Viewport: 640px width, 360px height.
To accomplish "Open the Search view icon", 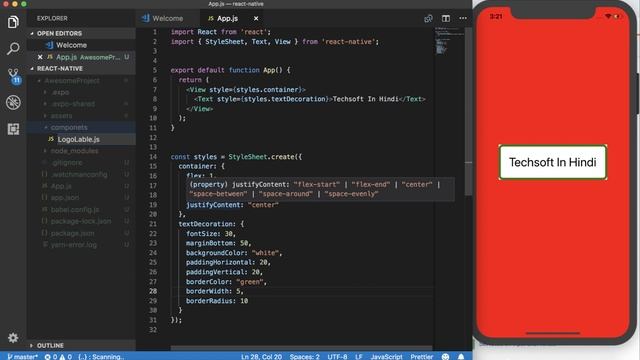I will 13,49.
